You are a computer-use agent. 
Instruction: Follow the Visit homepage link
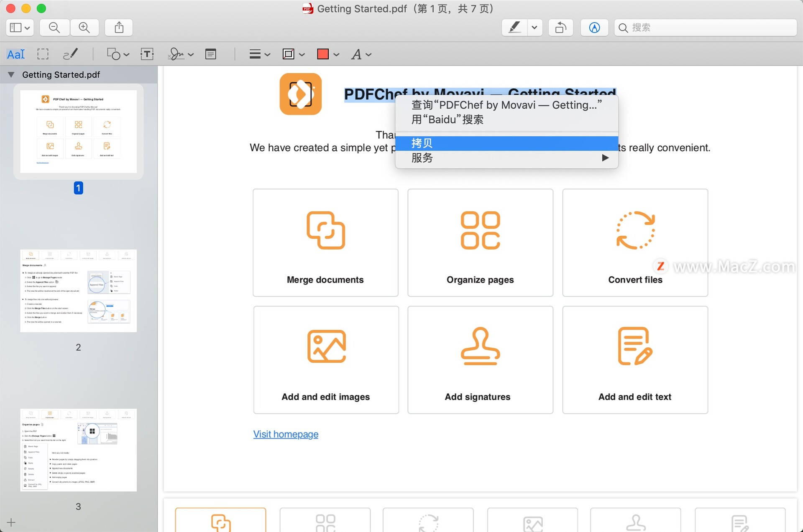[x=286, y=434]
